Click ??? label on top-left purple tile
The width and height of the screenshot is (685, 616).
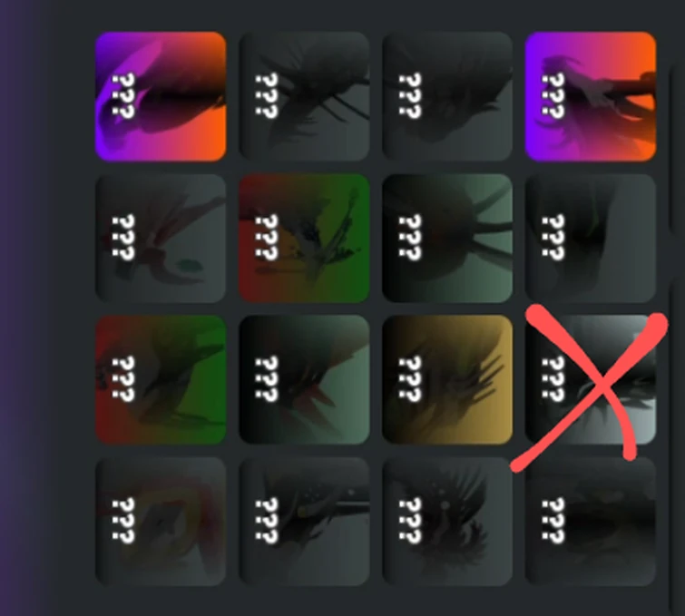pyautogui.click(x=123, y=95)
